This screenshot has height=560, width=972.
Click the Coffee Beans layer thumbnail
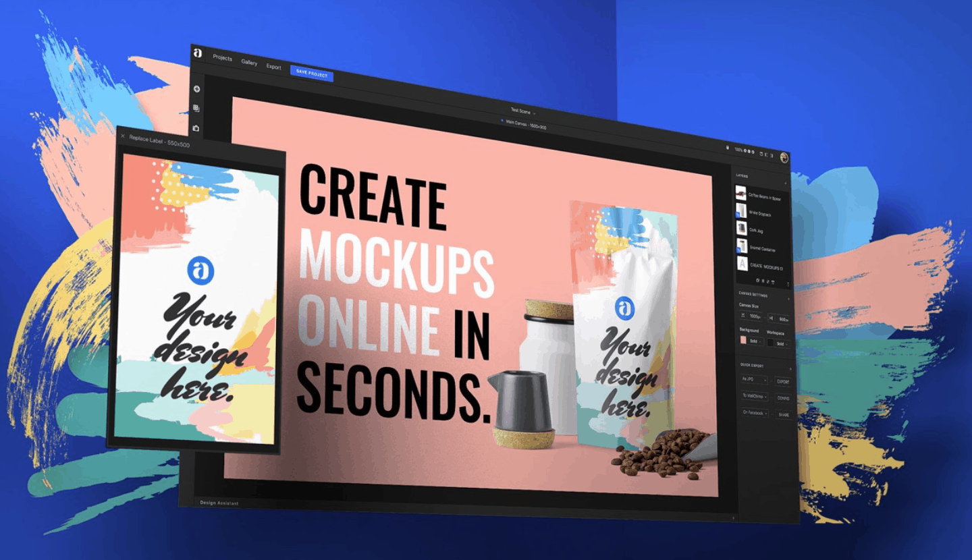click(741, 193)
